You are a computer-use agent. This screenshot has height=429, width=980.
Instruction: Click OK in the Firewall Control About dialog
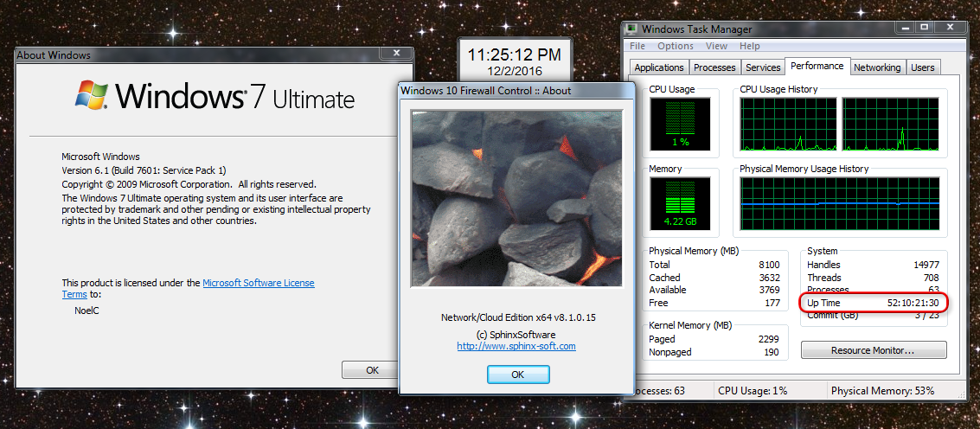(x=517, y=375)
